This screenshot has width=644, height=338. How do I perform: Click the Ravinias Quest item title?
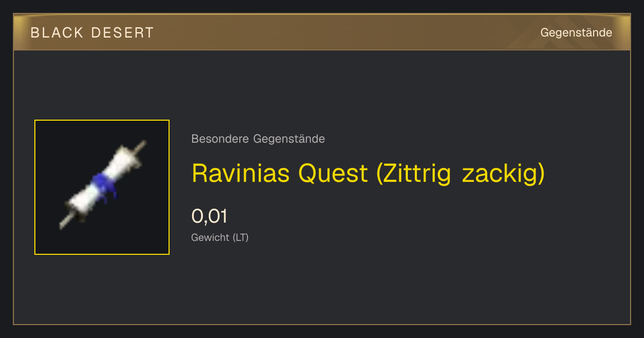click(368, 173)
